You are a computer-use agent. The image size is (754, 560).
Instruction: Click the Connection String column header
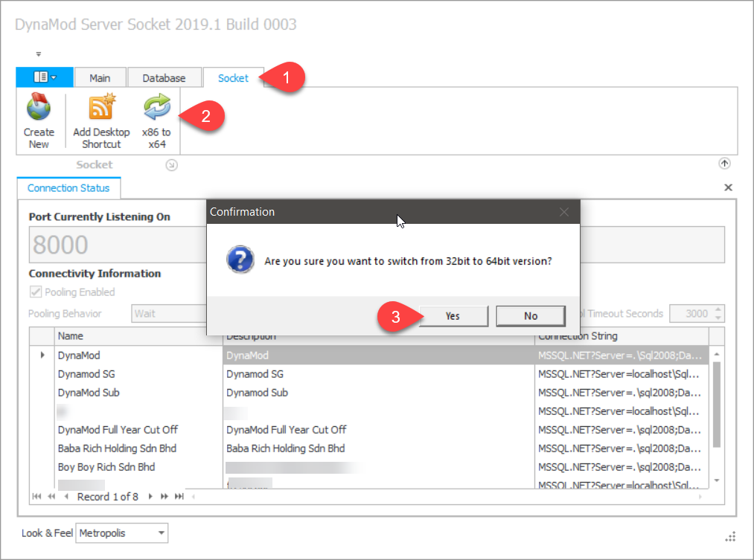pyautogui.click(x=622, y=336)
